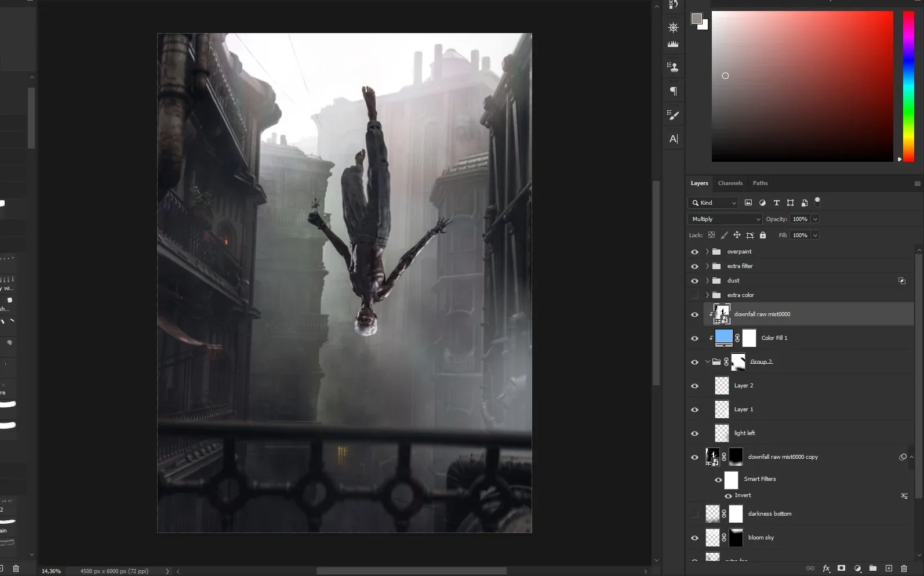Viewport: 924px width, 576px height.
Task: Open the Histogram panel icon
Action: point(673,44)
